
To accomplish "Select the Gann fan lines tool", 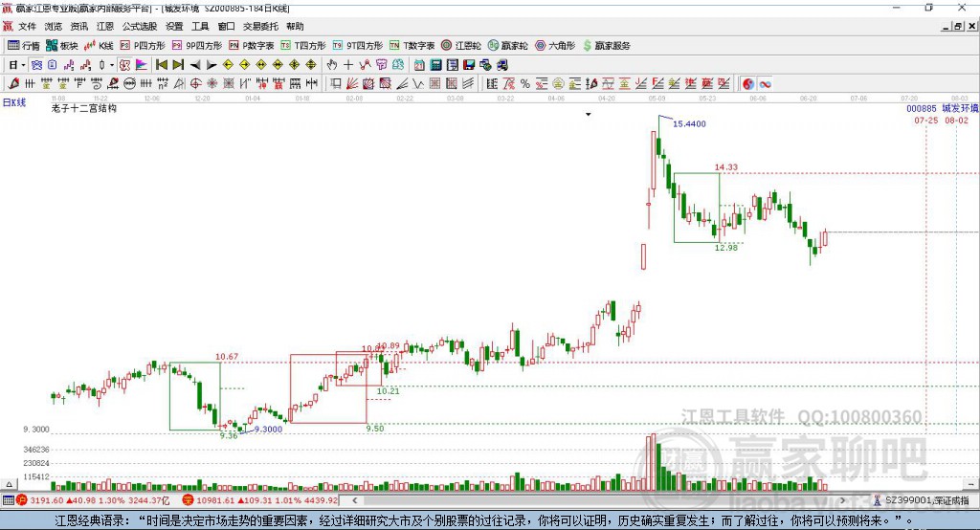I will [352, 84].
